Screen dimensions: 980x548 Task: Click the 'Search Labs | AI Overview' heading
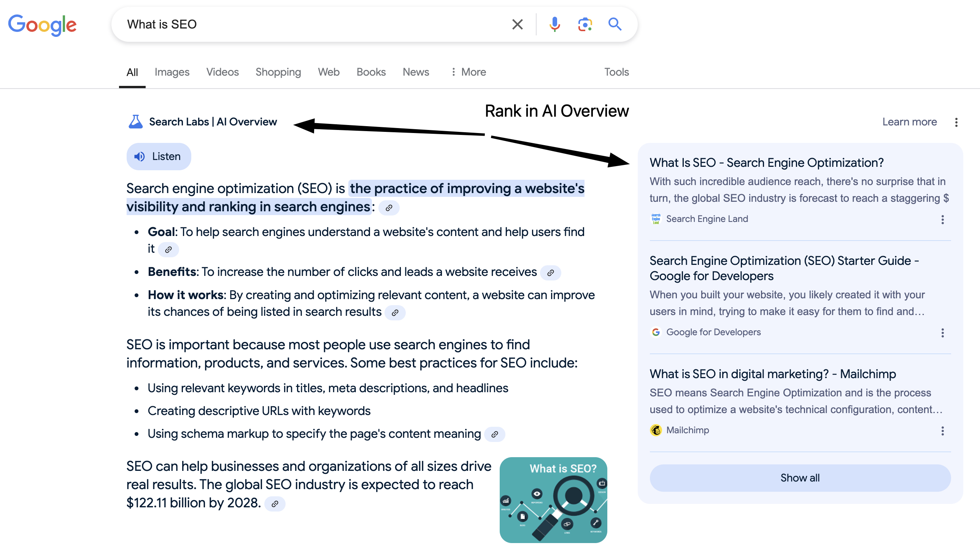(x=213, y=122)
